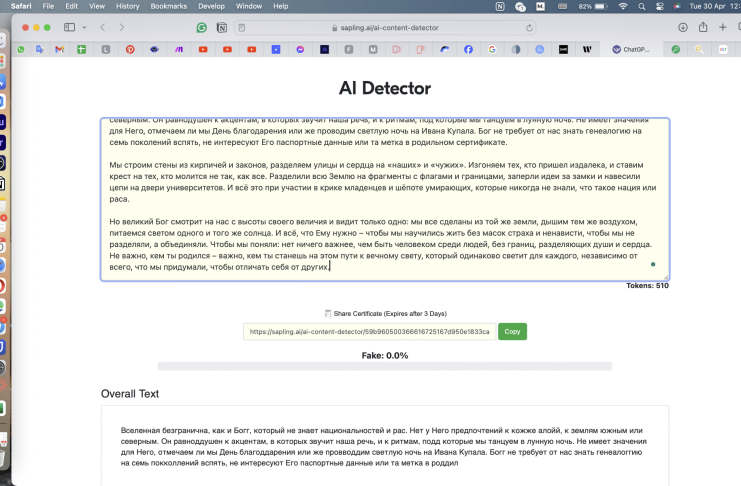Screen dimensions: 741x486
Task: Click the green Copy button
Action: (512, 331)
